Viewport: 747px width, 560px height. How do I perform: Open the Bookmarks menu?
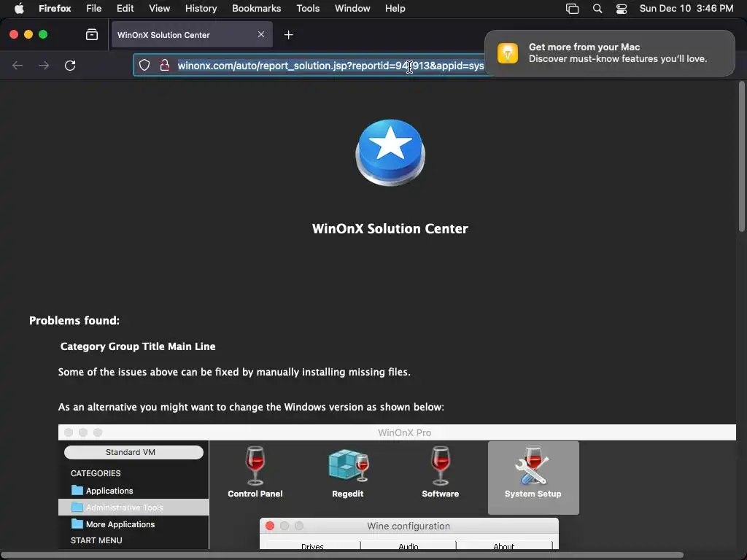pos(256,8)
